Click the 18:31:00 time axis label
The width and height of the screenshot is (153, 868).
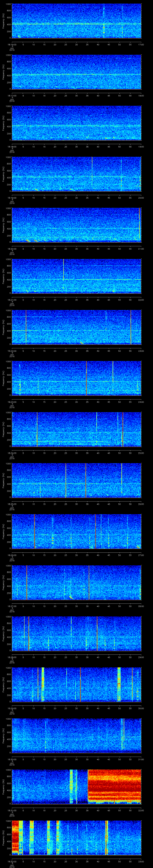point(12,810)
